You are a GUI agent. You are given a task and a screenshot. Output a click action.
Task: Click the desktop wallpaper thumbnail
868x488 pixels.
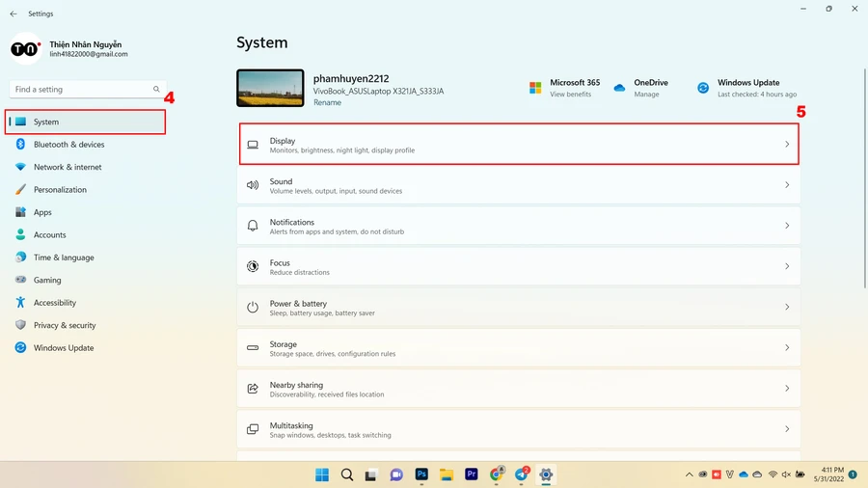tap(270, 88)
